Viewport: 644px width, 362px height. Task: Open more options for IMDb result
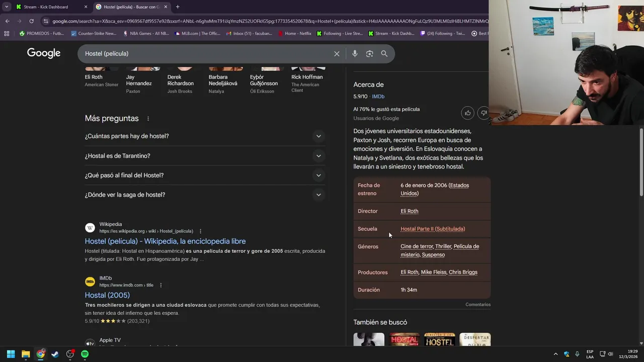pos(161,285)
